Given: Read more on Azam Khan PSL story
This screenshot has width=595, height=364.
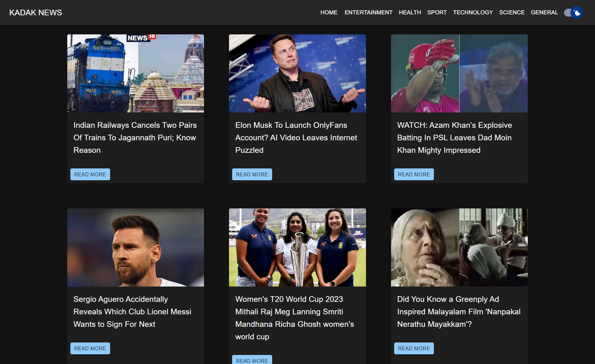Looking at the screenshot, I should point(414,174).
